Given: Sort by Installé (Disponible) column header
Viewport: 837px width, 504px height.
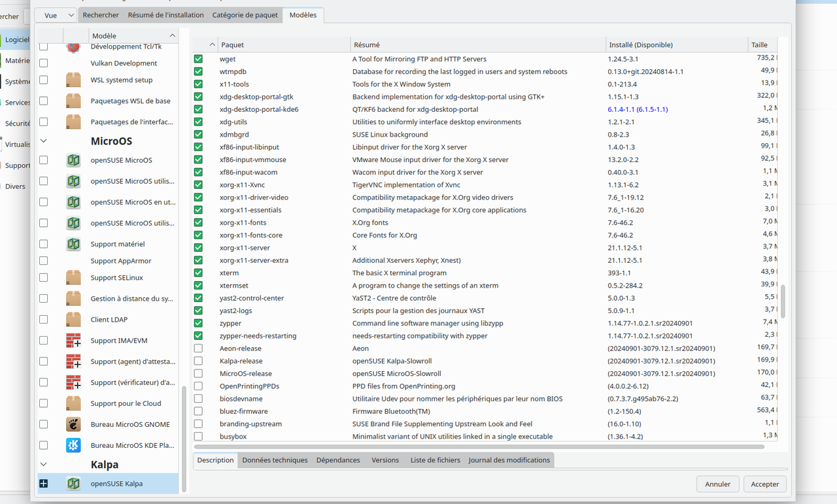Looking at the screenshot, I should pos(677,44).
